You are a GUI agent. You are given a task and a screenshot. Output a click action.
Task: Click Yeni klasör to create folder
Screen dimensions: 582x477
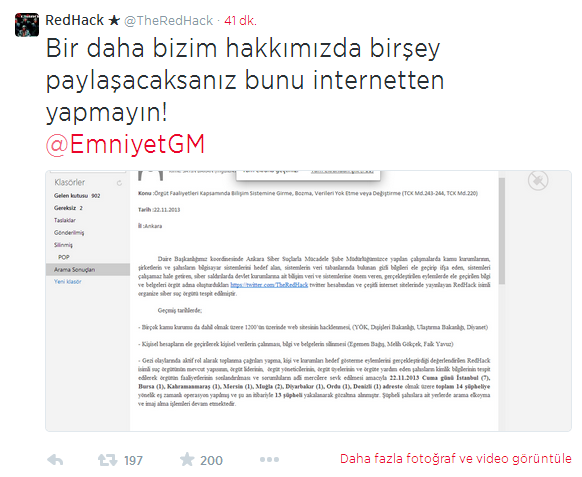(x=68, y=282)
